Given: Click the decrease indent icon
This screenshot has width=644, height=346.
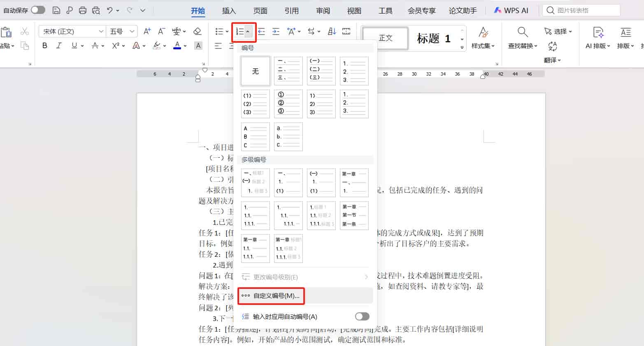Looking at the screenshot, I should coord(261,31).
